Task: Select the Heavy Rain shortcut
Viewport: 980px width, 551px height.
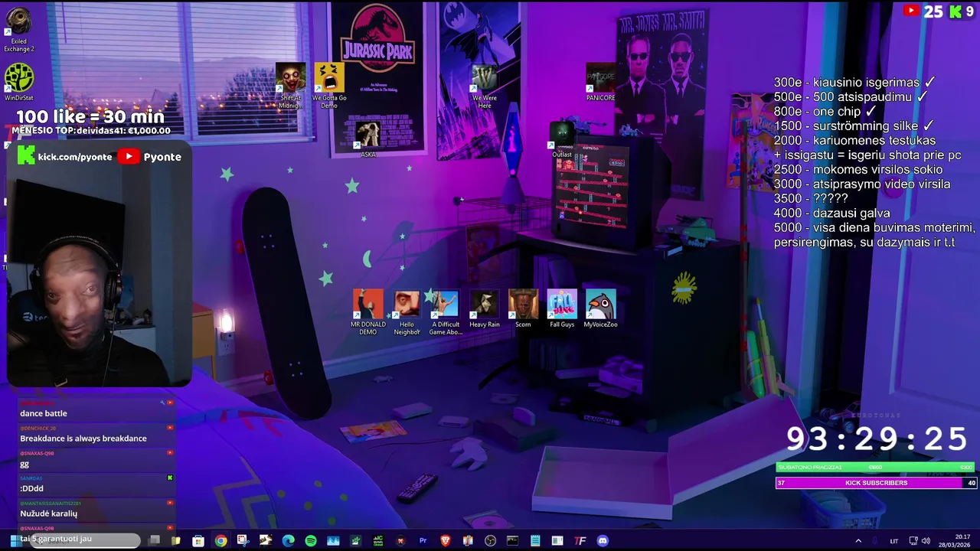Action: click(484, 309)
